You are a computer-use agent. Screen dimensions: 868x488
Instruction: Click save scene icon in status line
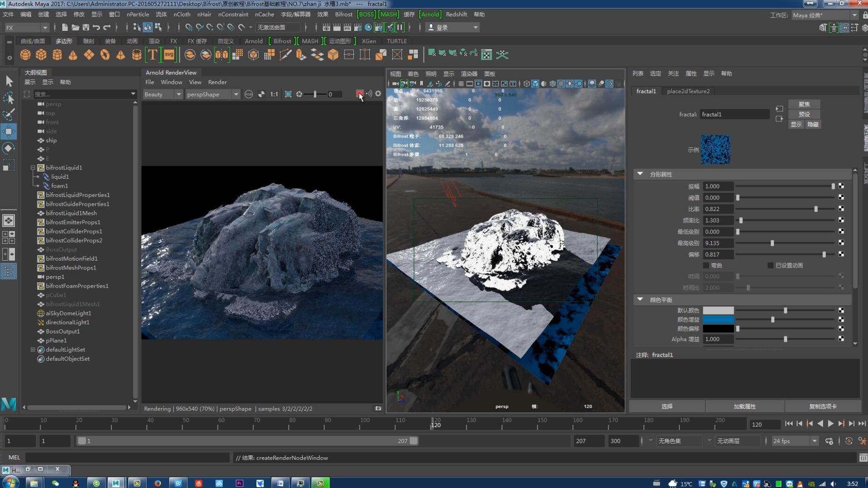tap(86, 28)
